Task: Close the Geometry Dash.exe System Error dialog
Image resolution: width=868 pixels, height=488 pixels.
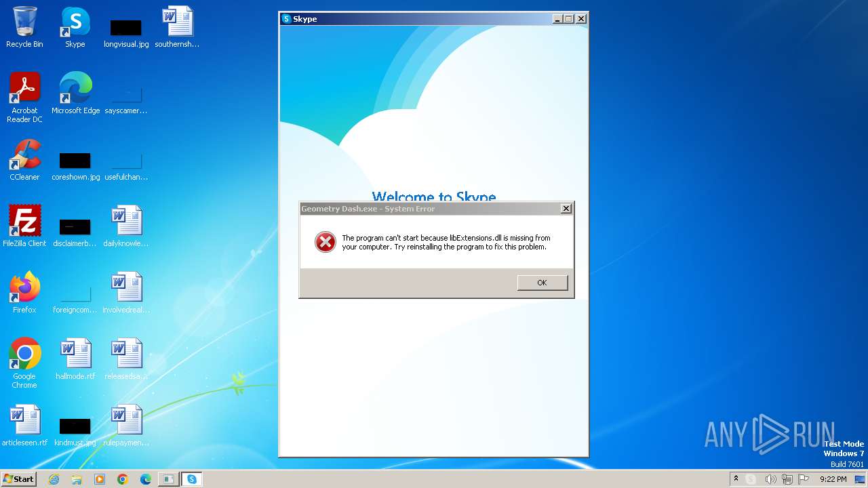Action: pos(566,209)
